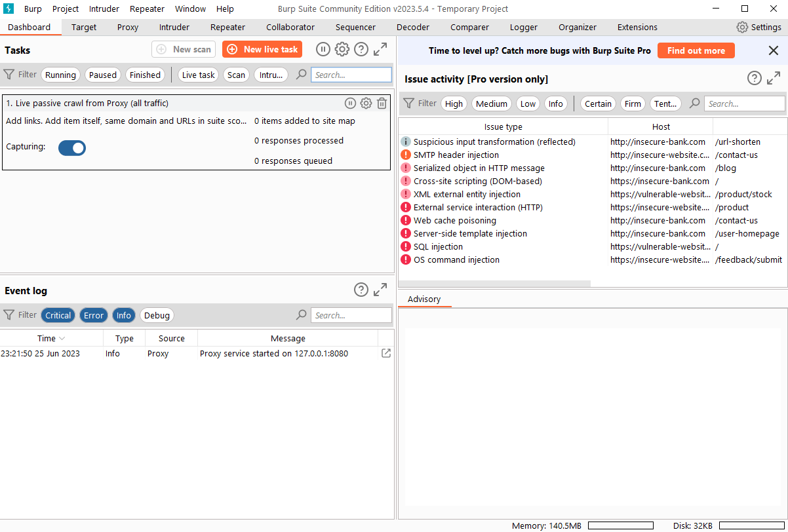Toggle the Low severity issue filter
Screen dimensions: 788x532
[x=528, y=104]
